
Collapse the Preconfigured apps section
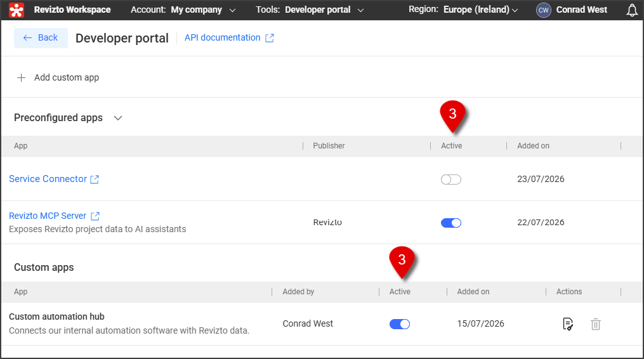[118, 118]
